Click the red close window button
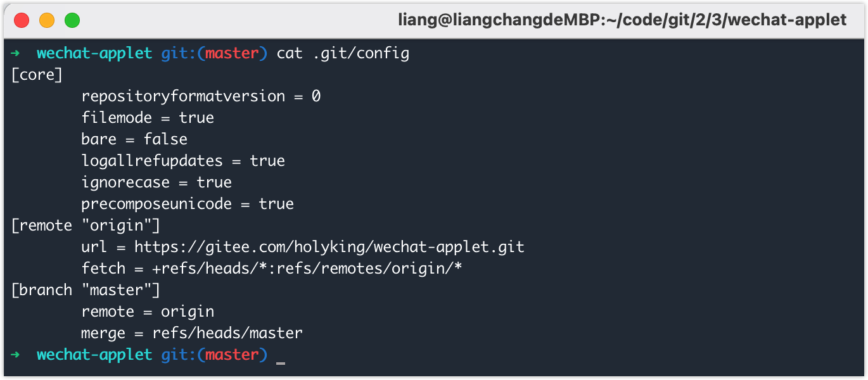Image resolution: width=868 pixels, height=380 pixels. click(x=22, y=20)
